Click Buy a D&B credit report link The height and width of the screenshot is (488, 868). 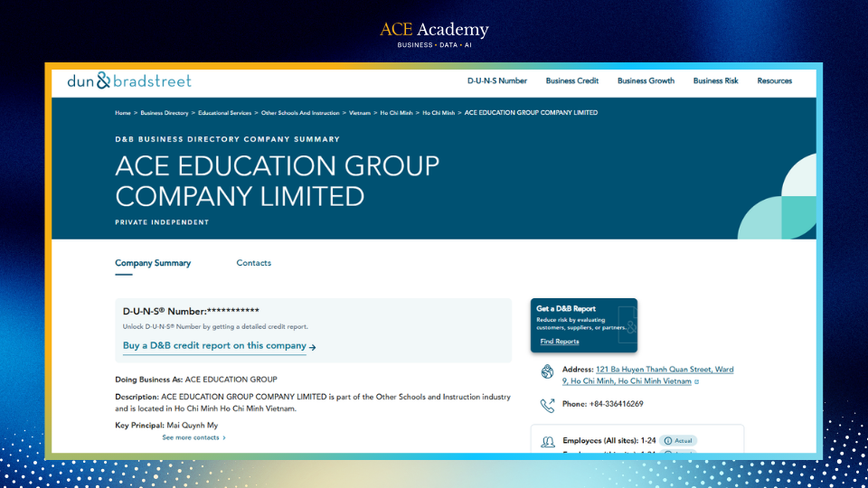214,346
